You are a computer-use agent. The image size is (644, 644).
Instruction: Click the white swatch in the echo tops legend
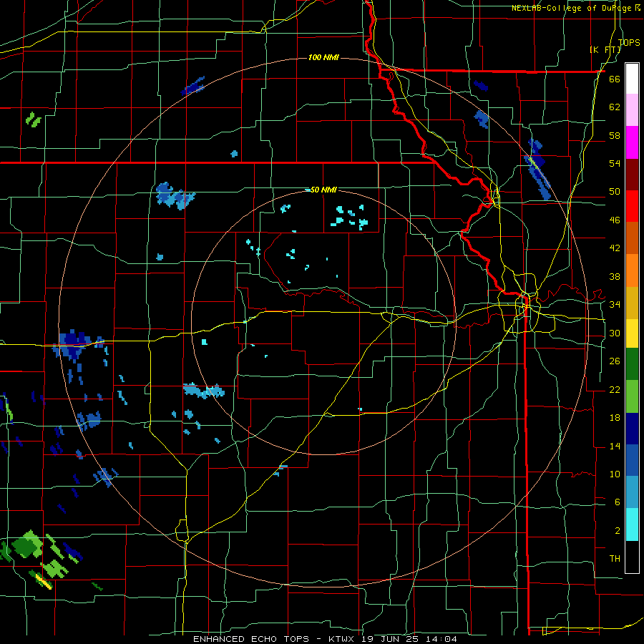[x=632, y=79]
